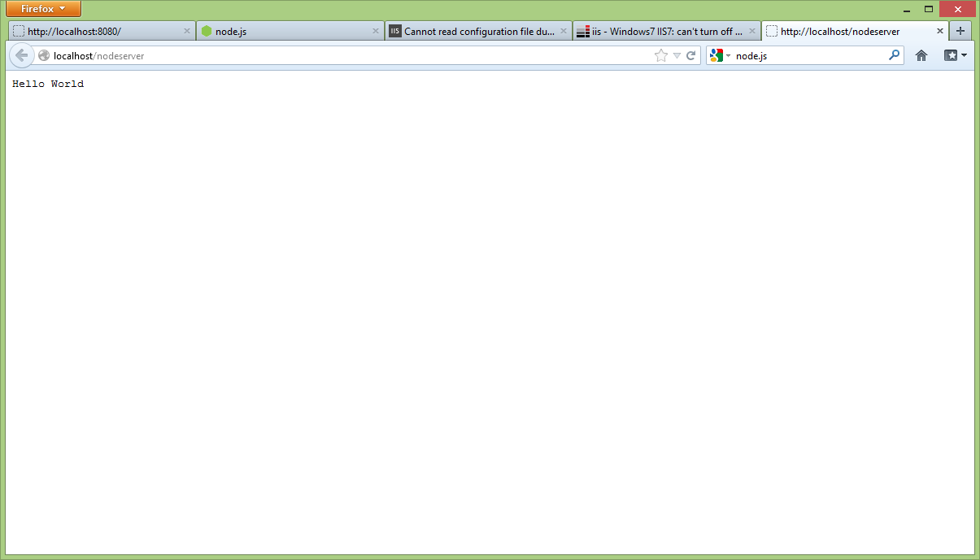Switch to the node.js tab
Image resolution: width=980 pixels, height=560 pixels.
click(285, 32)
